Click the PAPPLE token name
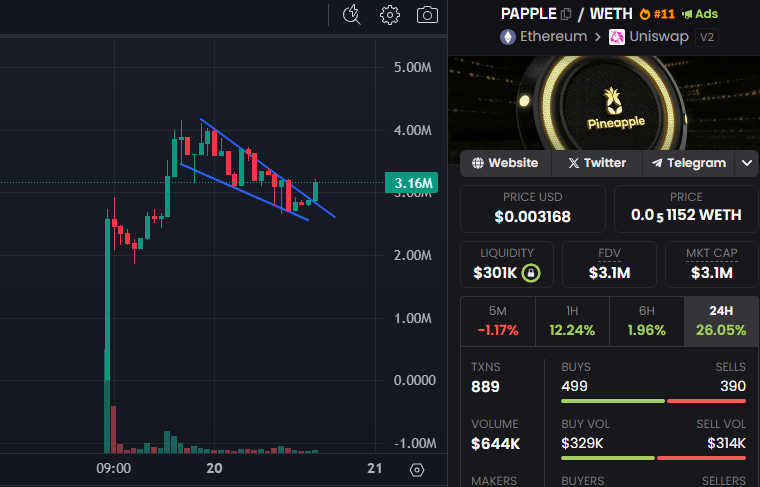760x487 pixels. pos(529,14)
